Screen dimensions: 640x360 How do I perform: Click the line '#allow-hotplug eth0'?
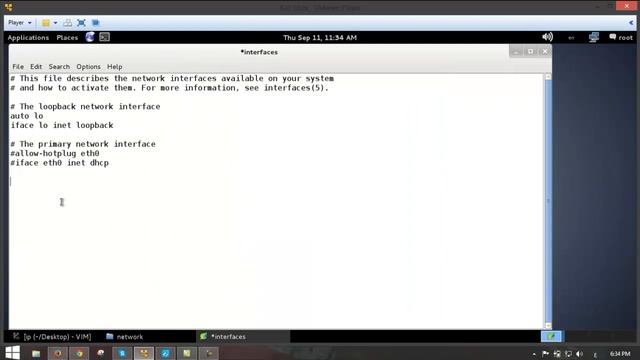click(55, 153)
